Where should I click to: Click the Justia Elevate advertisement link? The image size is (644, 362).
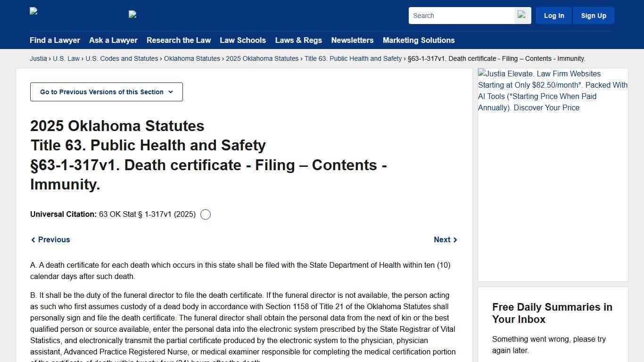[552, 90]
